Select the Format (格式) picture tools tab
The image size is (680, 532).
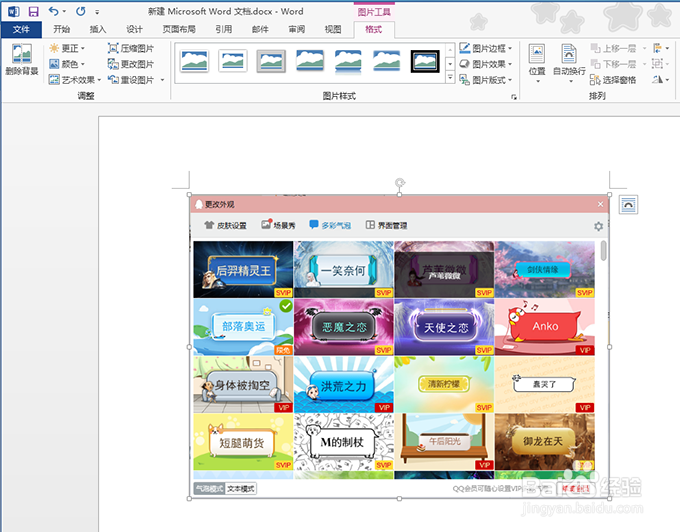click(374, 29)
